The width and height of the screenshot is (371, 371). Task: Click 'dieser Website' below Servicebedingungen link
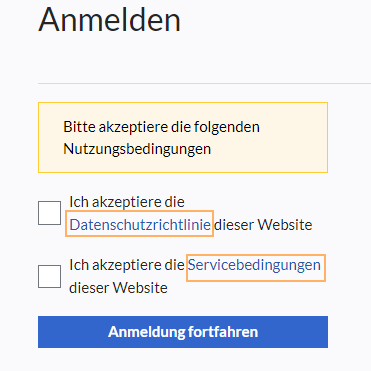coord(118,287)
